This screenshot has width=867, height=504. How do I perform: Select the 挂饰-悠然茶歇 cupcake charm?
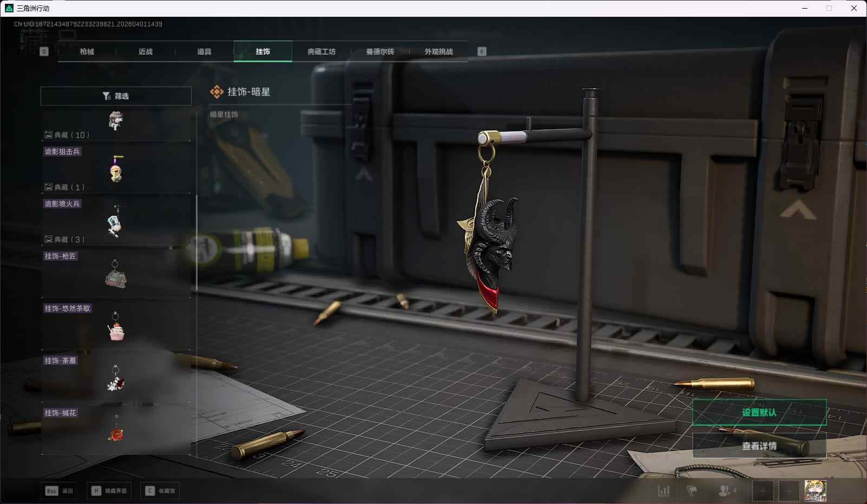(x=116, y=327)
